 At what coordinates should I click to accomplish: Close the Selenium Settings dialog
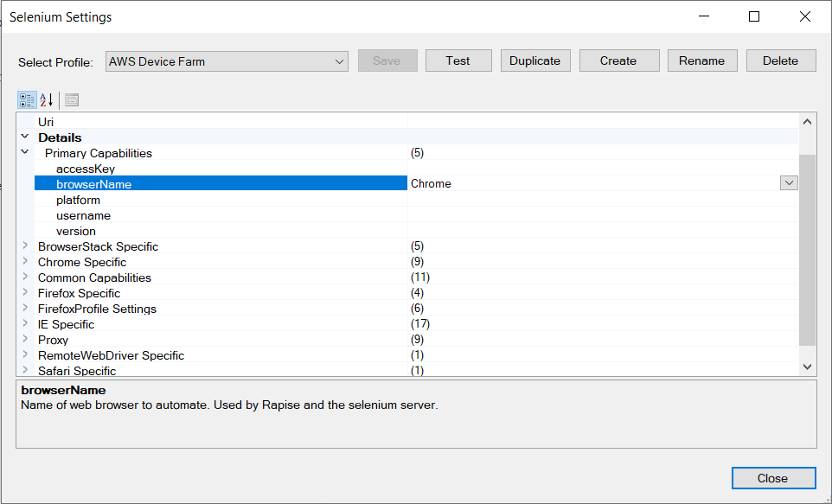pyautogui.click(x=772, y=478)
